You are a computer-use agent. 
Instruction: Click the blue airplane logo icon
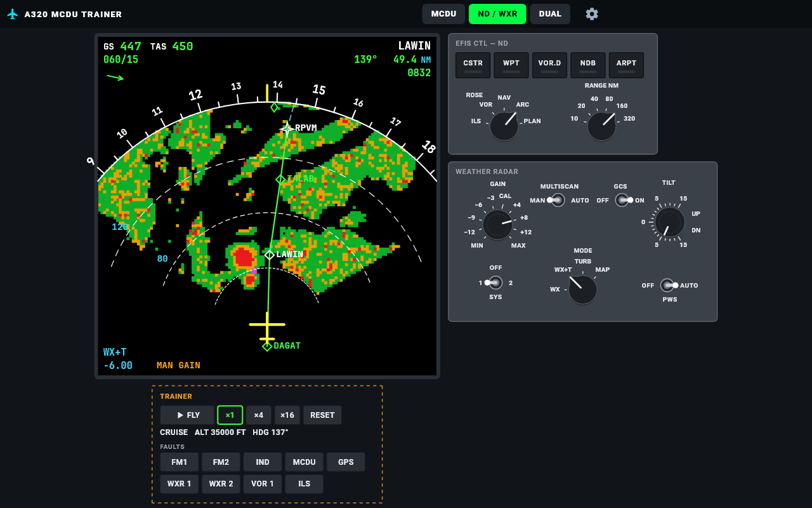tap(13, 14)
